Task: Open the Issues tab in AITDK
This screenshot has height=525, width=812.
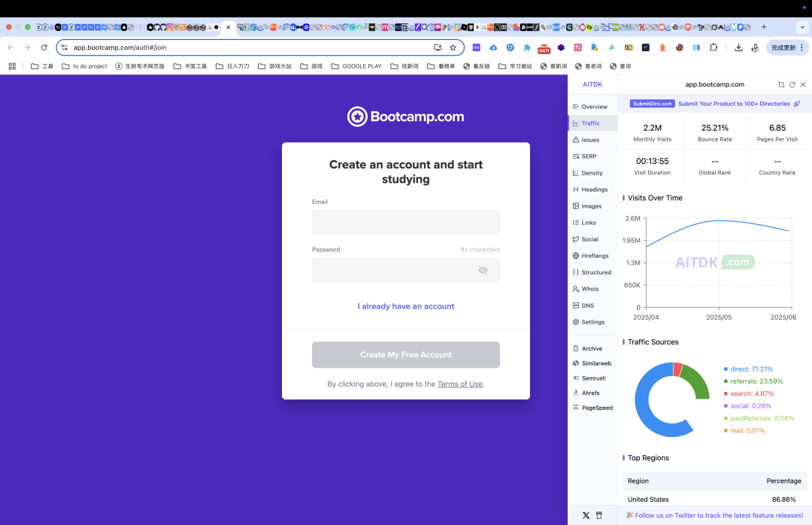Action: point(592,140)
